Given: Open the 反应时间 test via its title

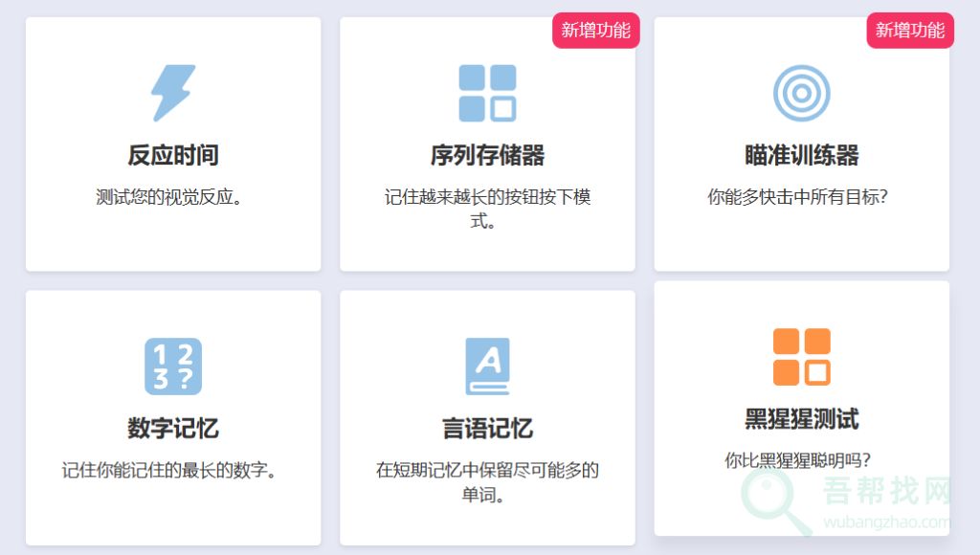Looking at the screenshot, I should 173,155.
